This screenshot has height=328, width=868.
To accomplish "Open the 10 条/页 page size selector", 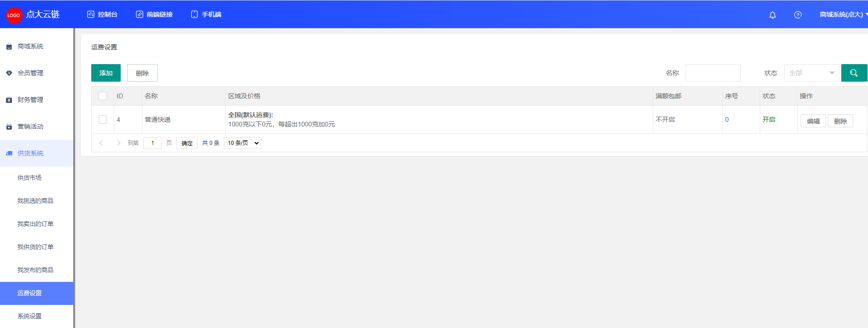I will 242,143.
